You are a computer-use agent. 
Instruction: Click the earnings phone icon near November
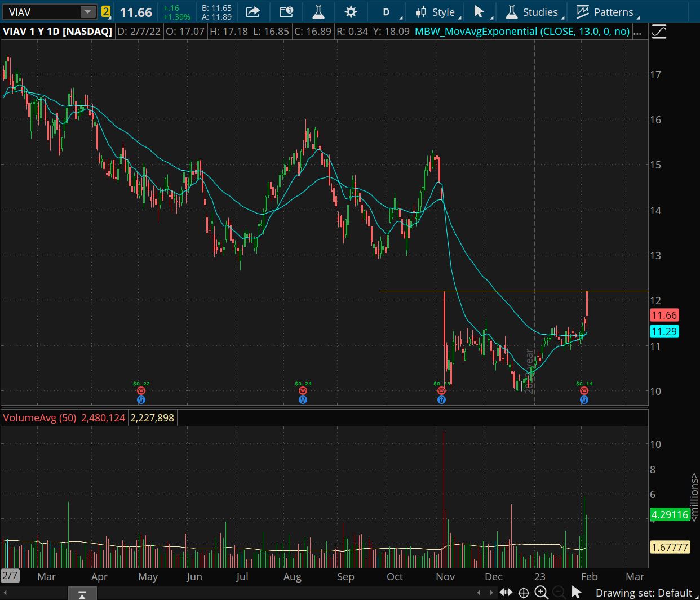441,391
